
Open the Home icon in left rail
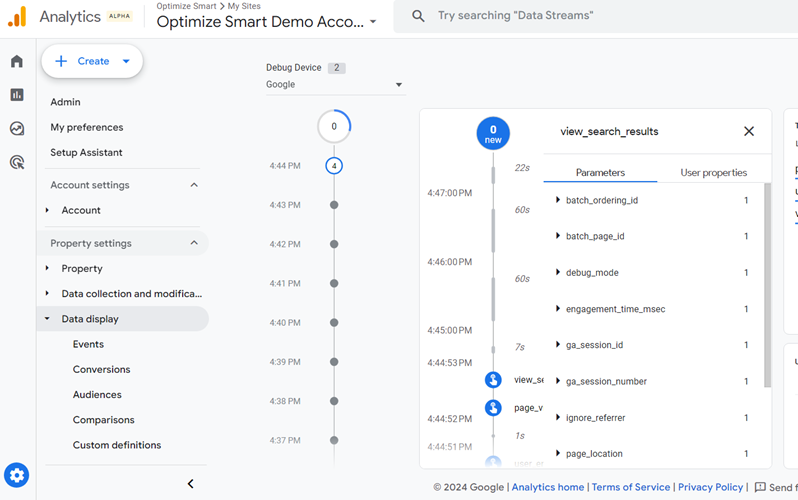17,61
